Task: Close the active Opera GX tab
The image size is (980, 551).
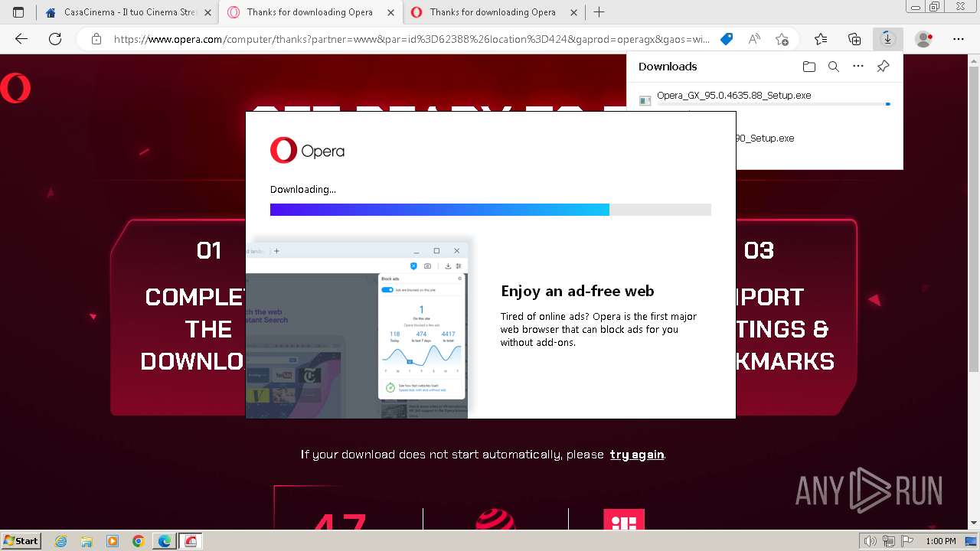Action: (391, 12)
